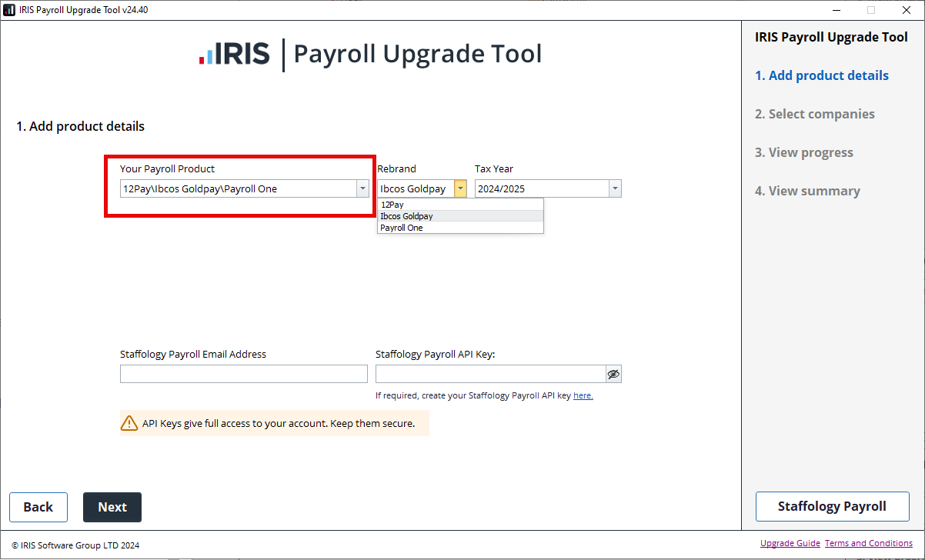Click the 'Your Payroll Product' label
Image resolution: width=925 pixels, height=560 pixels.
(x=168, y=168)
